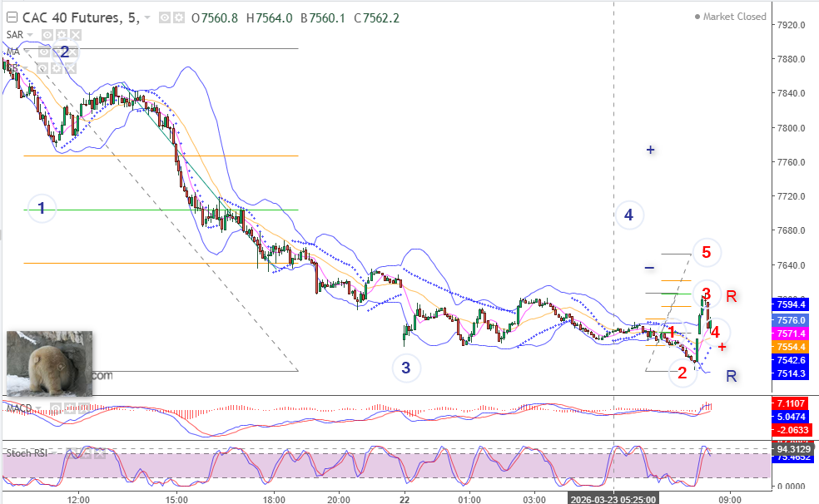Expand the BB indicator dropdown arrow
The width and height of the screenshot is (819, 504).
[x=25, y=68]
